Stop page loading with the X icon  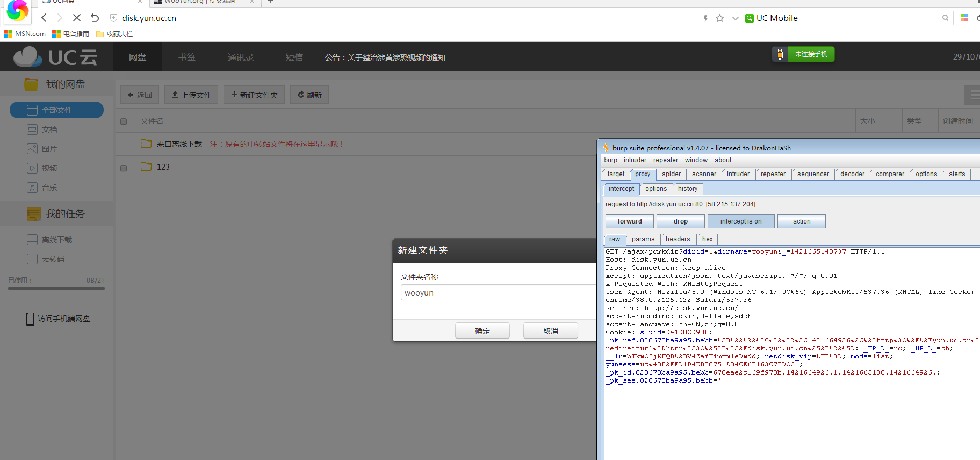(x=77, y=18)
